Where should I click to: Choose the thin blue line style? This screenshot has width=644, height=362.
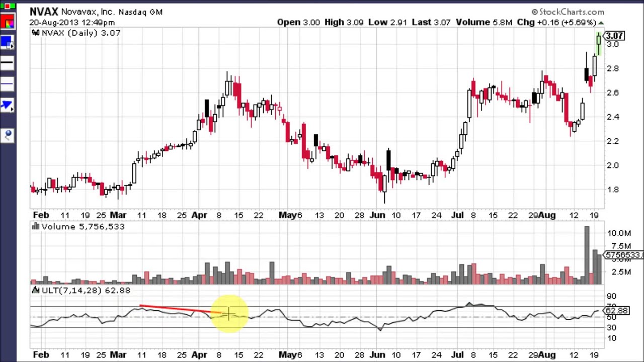(7, 83)
